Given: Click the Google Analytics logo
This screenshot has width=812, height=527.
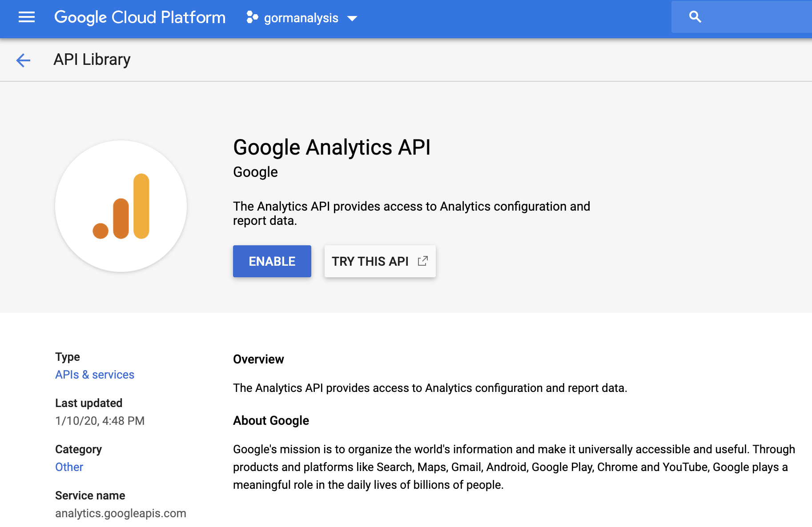Looking at the screenshot, I should click(x=121, y=206).
